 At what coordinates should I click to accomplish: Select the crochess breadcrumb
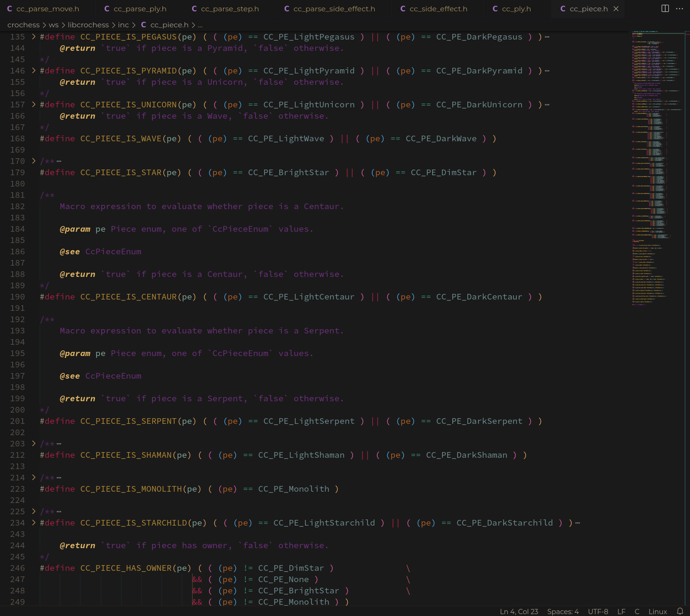tap(24, 25)
